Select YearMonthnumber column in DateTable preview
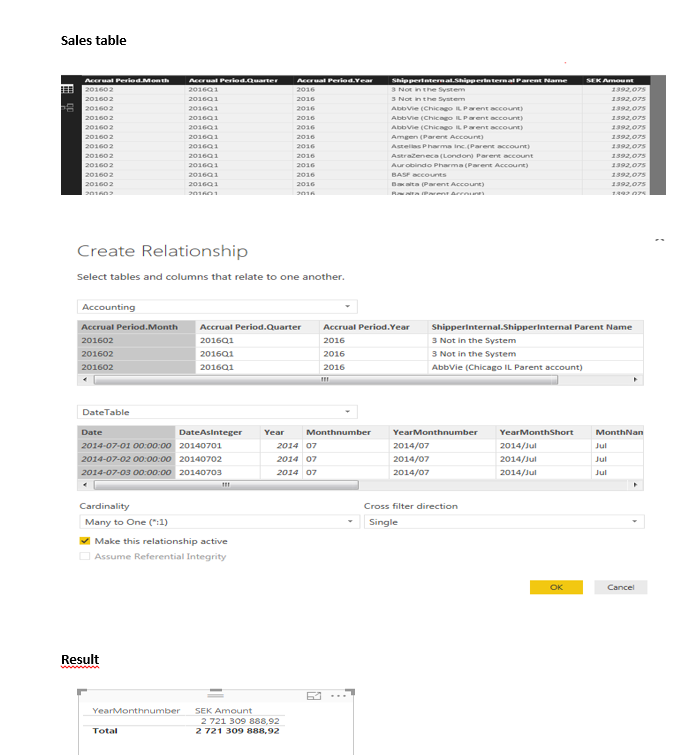This screenshot has height=755, width=696. [x=442, y=432]
